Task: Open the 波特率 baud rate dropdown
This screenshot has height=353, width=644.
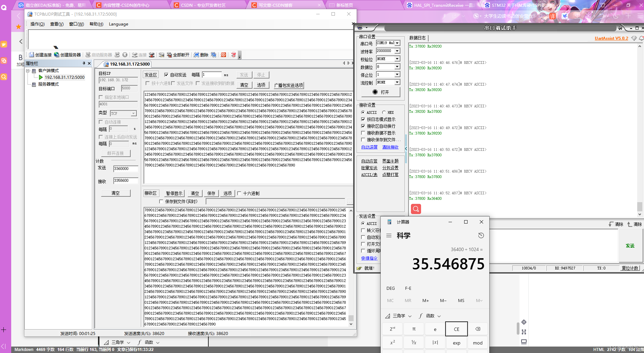Action: click(x=397, y=51)
